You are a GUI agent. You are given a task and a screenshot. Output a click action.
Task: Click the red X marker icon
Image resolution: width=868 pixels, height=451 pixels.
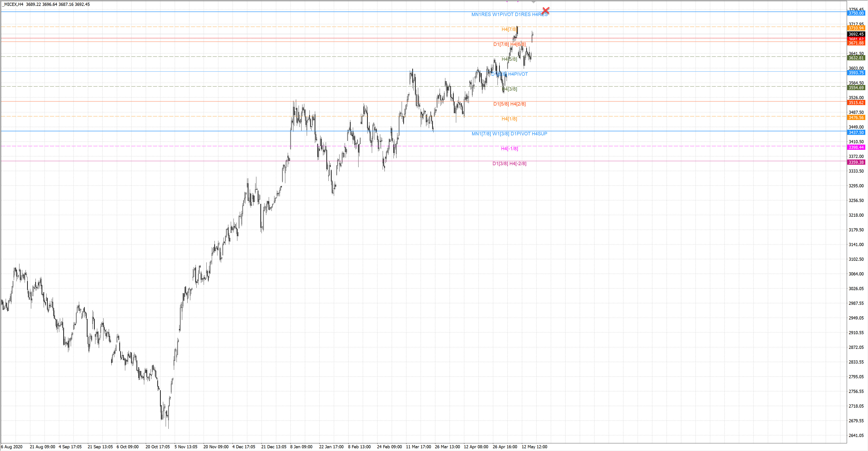tap(545, 11)
